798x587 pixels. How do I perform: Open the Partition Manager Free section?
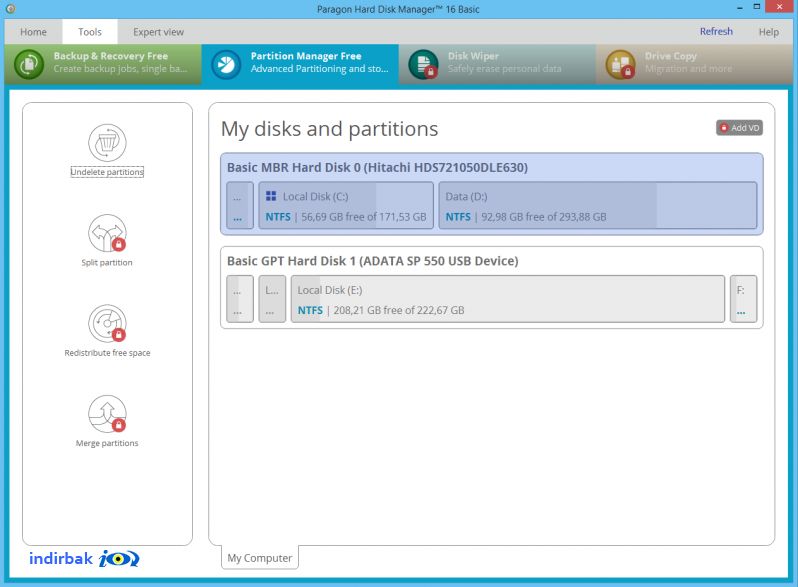tap(300, 64)
